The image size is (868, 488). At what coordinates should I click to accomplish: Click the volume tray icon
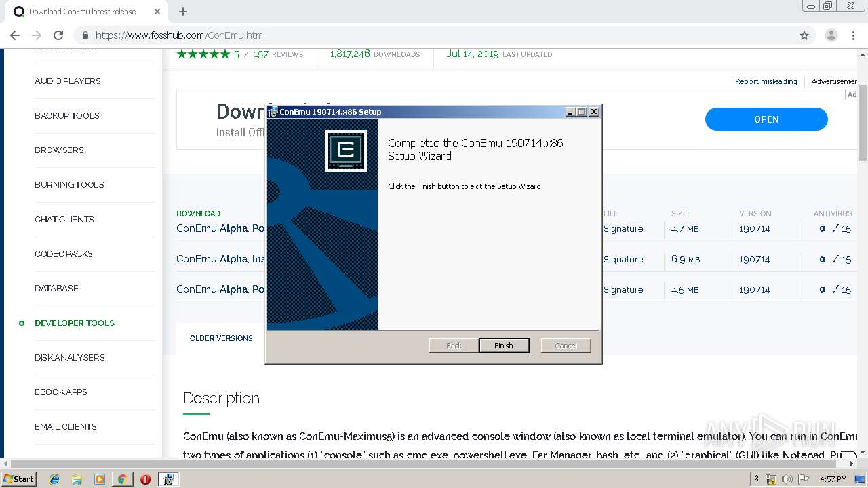[x=787, y=479]
